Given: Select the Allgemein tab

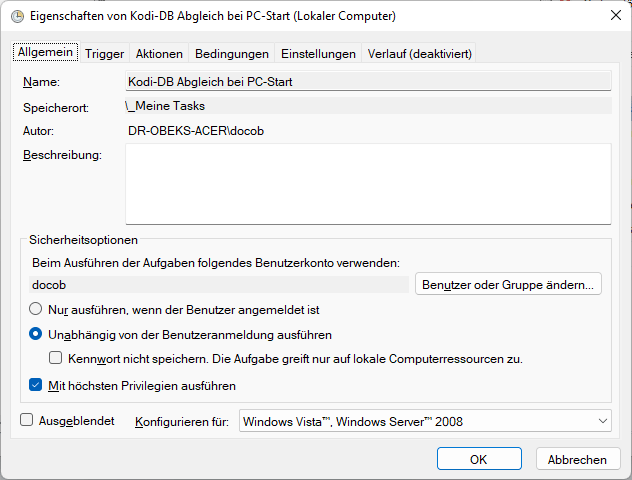Looking at the screenshot, I should pos(46,52).
